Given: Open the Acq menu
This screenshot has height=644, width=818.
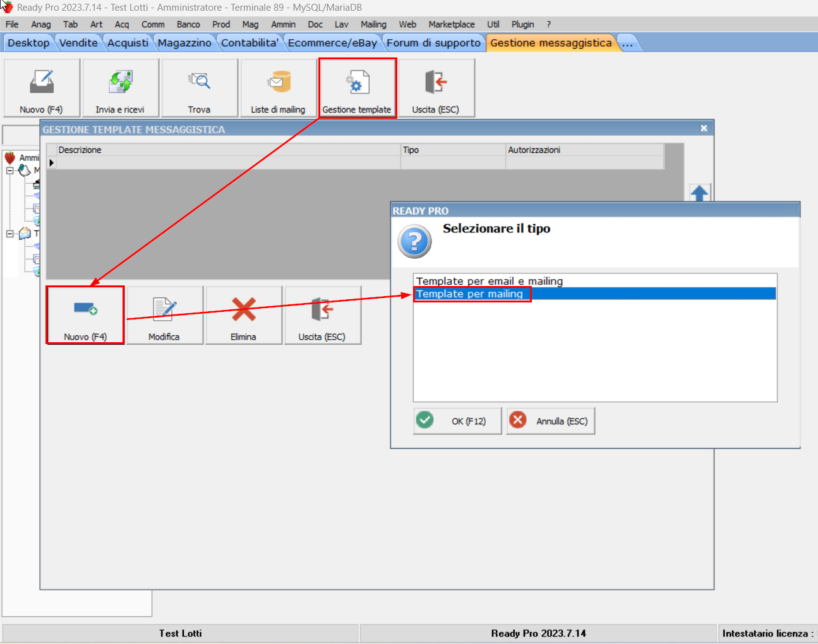Looking at the screenshot, I should coord(122,25).
